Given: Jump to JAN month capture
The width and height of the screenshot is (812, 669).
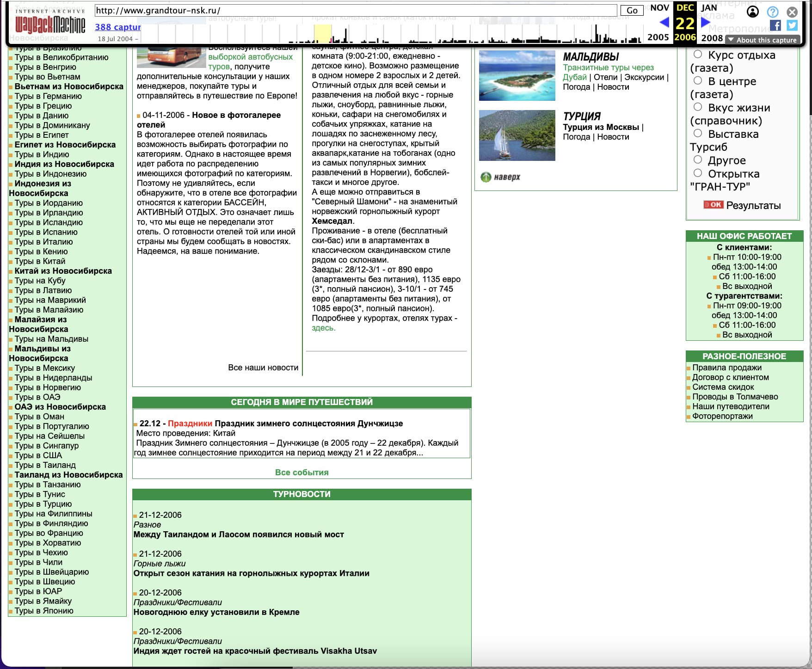Looking at the screenshot, I should point(709,8).
